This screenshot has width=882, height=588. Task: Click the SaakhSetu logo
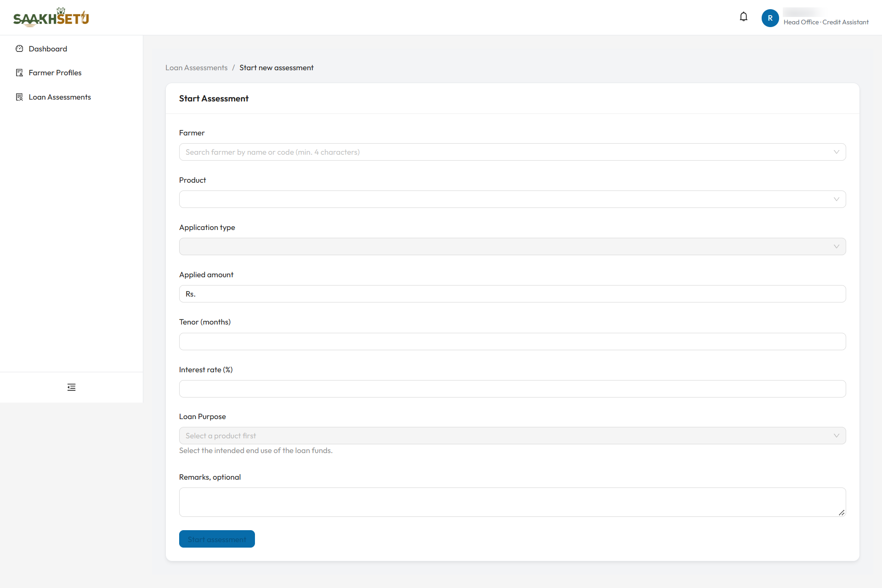coord(51,17)
